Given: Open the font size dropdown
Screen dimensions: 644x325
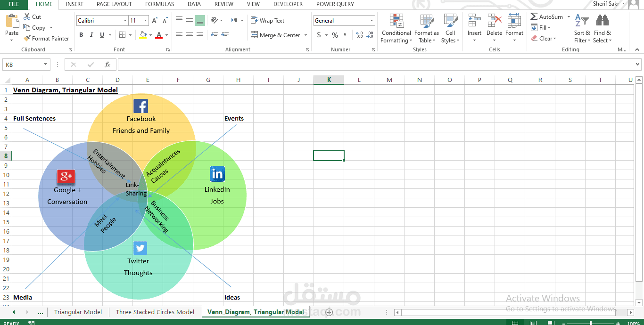Looking at the screenshot, I should (146, 21).
